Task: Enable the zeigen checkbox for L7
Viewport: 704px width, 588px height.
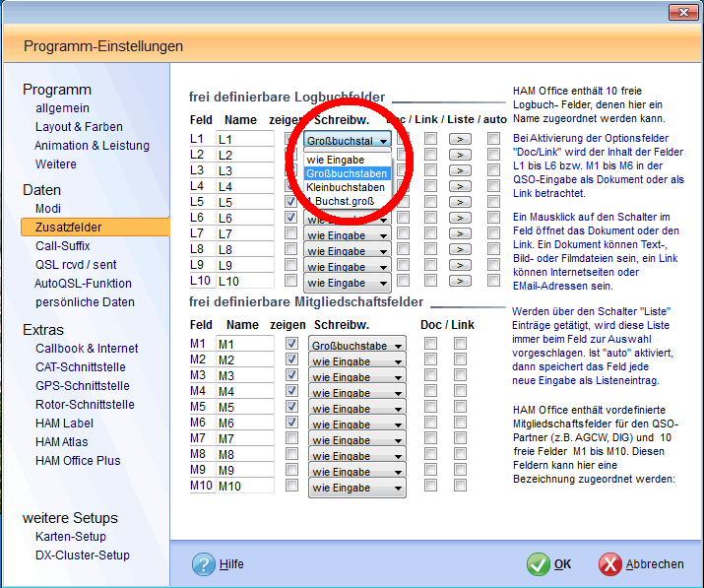Action: (290, 232)
